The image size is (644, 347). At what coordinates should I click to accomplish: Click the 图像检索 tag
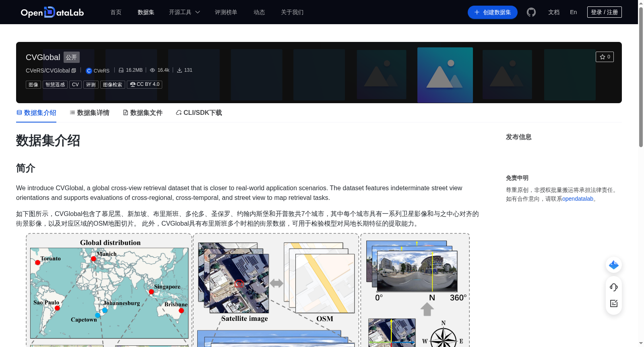tap(113, 85)
